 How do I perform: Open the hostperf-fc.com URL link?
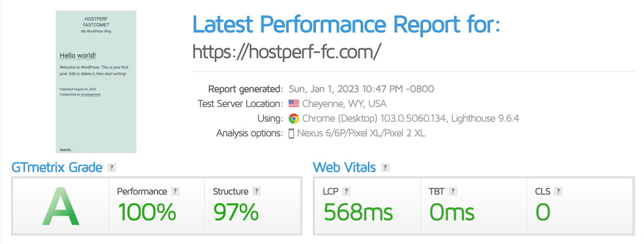click(x=287, y=51)
